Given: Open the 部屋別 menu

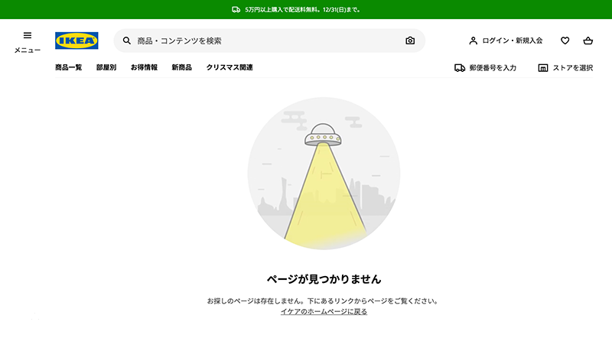Looking at the screenshot, I should point(106,67).
